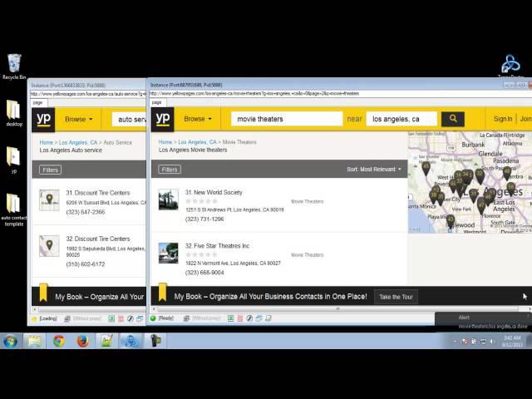Image resolution: width=532 pixels, height=399 pixels.
Task: Click the yellow-pages search magnifier button
Action: (453, 119)
